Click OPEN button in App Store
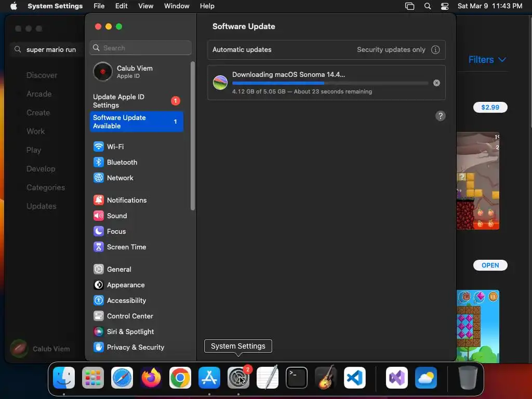Screen dimensions: 532x399 point(490,265)
